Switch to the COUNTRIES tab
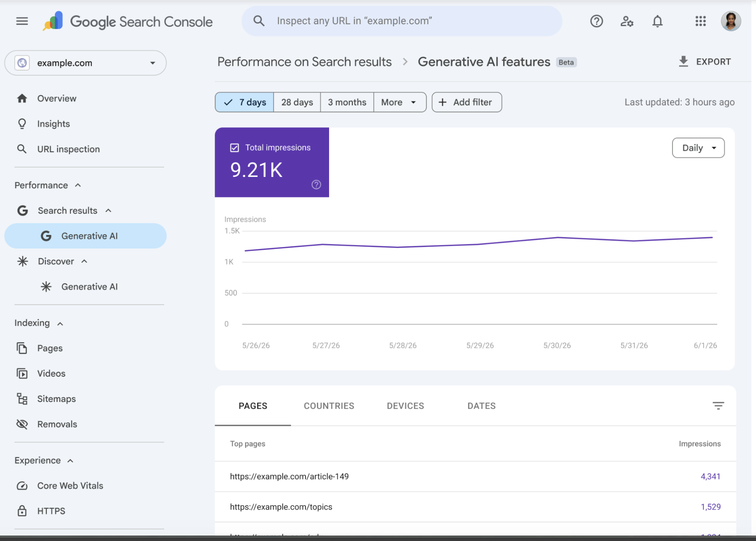 coord(329,406)
